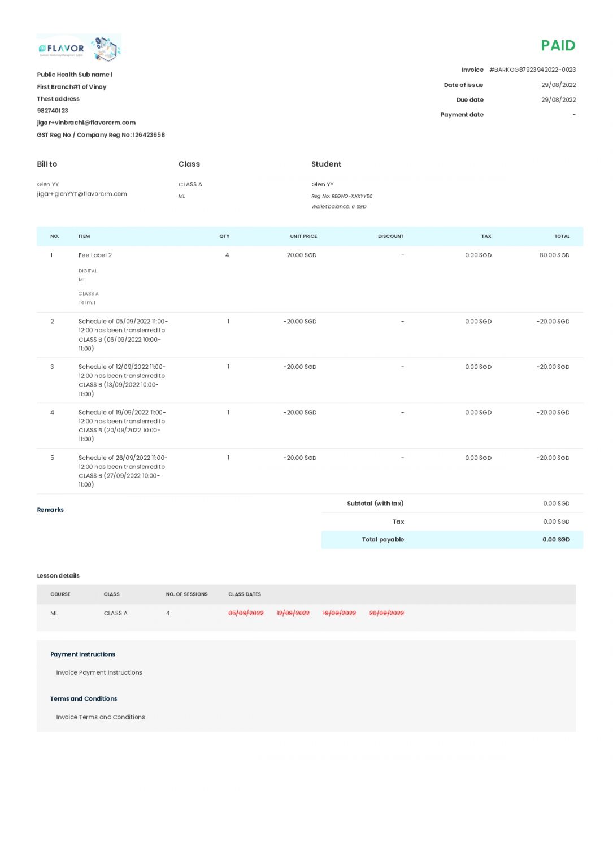613x868 pixels.
Task: Click the Due date value 29/08/2022
Action: (x=559, y=99)
